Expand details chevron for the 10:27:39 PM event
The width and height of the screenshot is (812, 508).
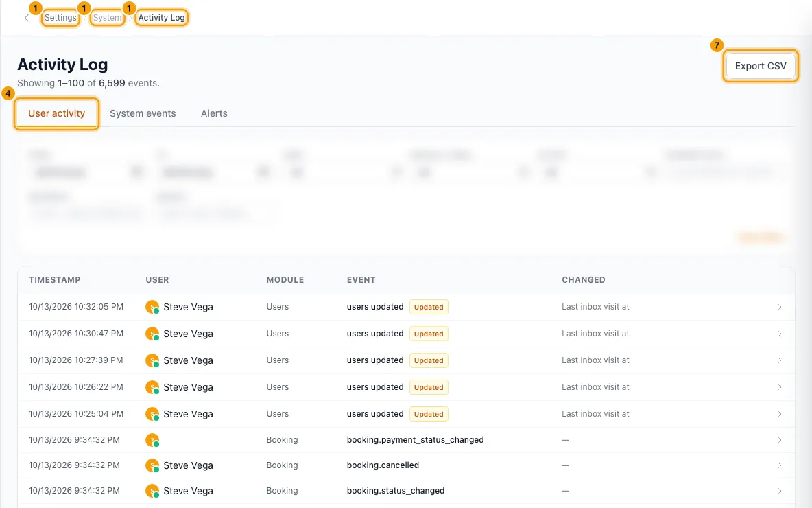click(x=779, y=360)
